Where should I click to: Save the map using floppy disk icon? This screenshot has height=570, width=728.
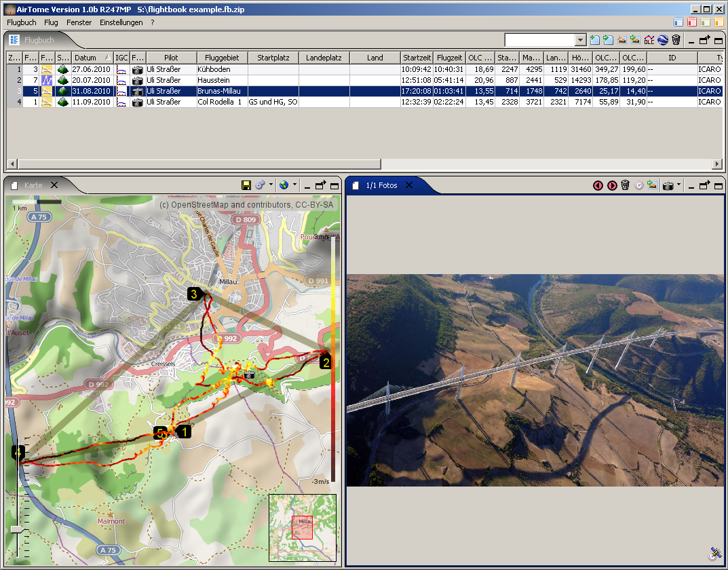tap(246, 185)
